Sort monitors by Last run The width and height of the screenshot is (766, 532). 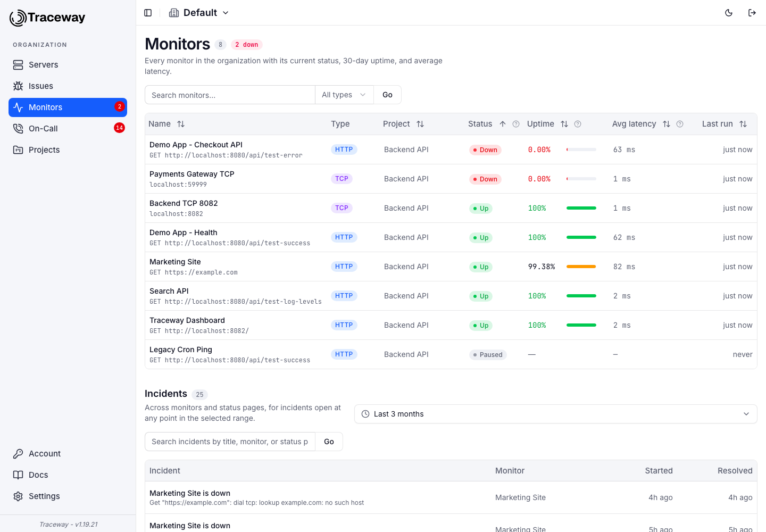[x=743, y=124]
